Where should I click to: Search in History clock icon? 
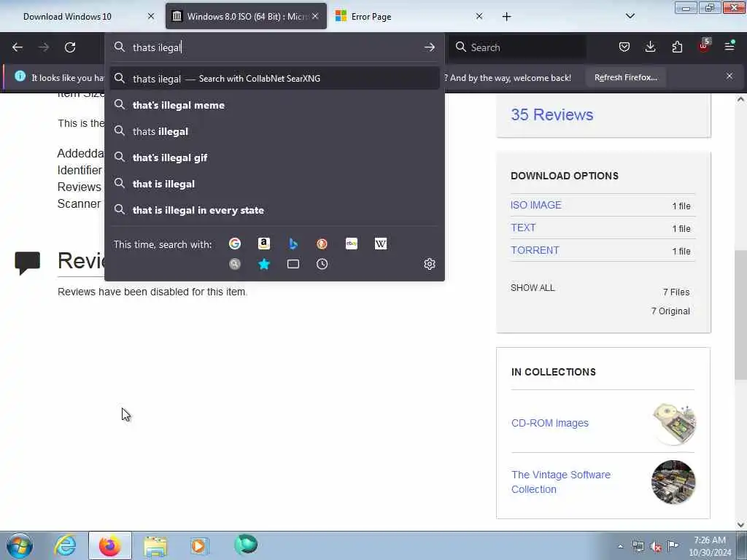tap(322, 264)
